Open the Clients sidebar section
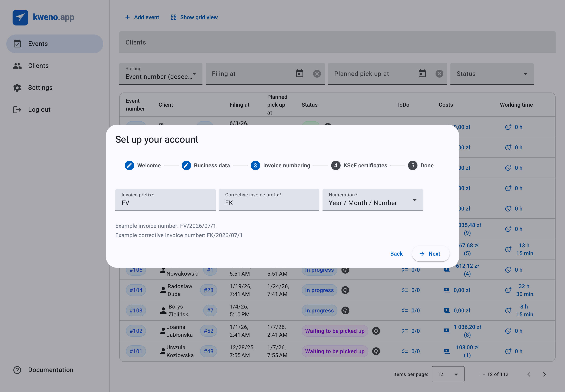Screen dimensions: 565x392 tap(55, 66)
